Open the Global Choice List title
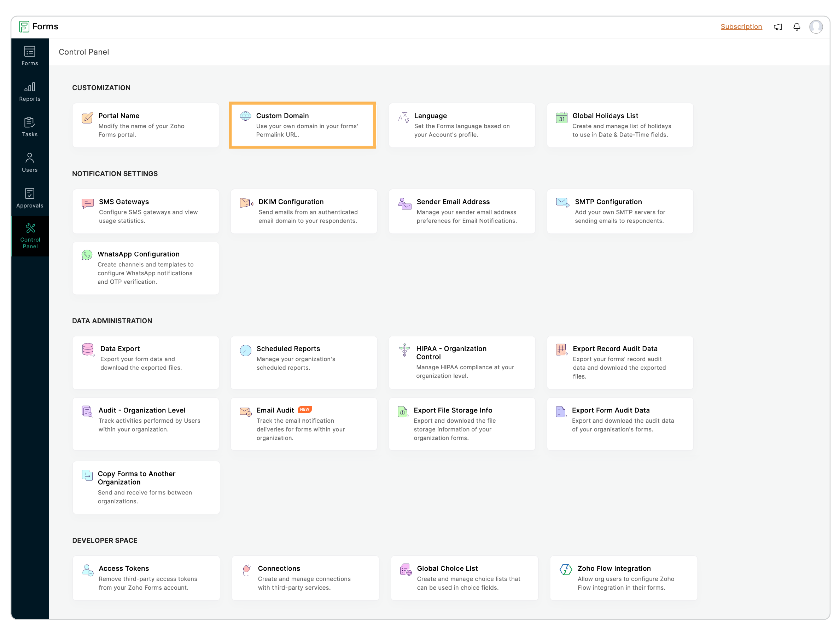840x630 pixels. tap(447, 568)
